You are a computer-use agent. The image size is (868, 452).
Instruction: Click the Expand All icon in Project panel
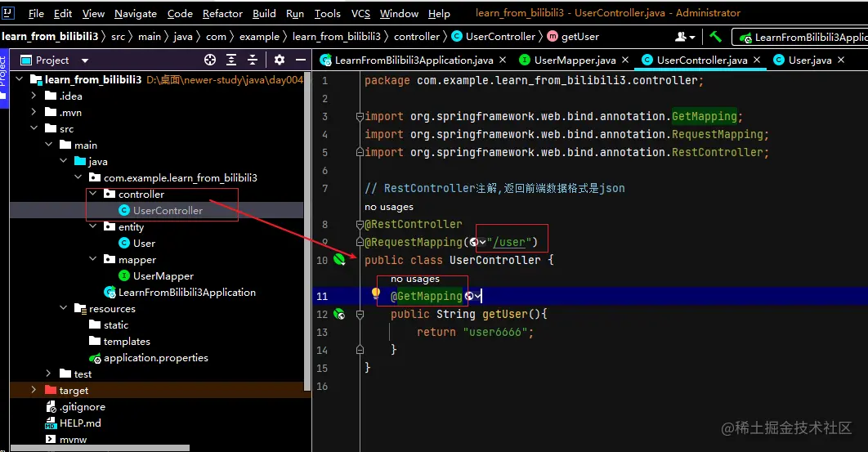click(x=231, y=60)
